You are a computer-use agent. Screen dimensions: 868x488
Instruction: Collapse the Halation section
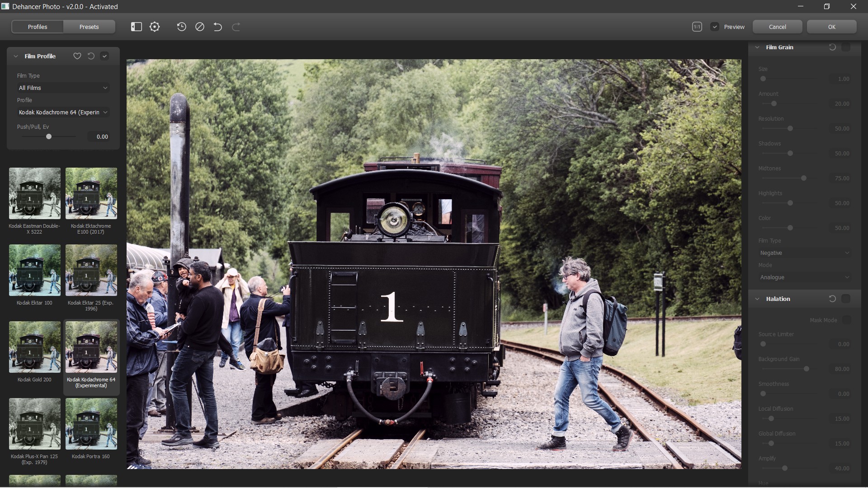(758, 299)
